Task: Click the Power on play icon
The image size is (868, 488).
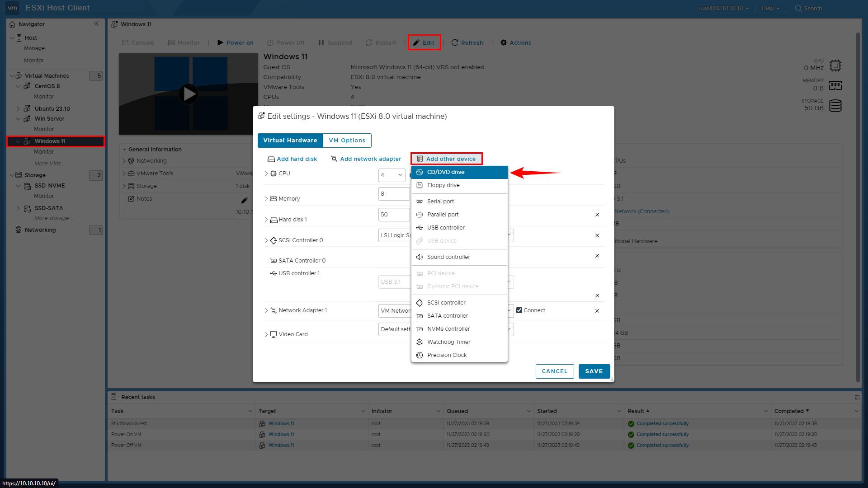Action: [x=221, y=43]
